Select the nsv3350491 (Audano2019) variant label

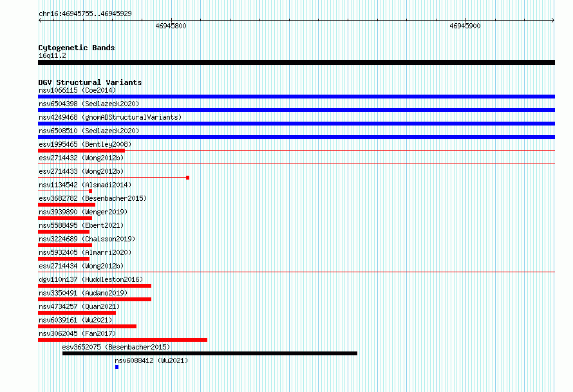(x=83, y=293)
